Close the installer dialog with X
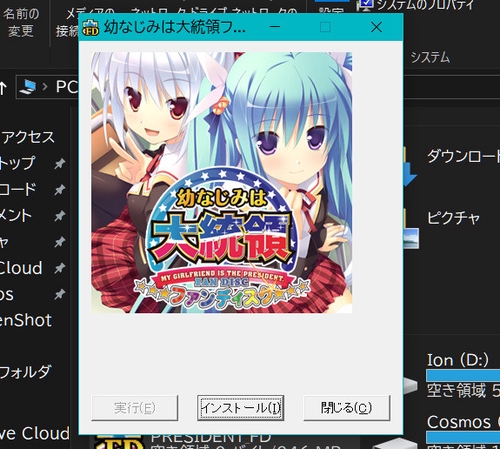 pyautogui.click(x=376, y=27)
